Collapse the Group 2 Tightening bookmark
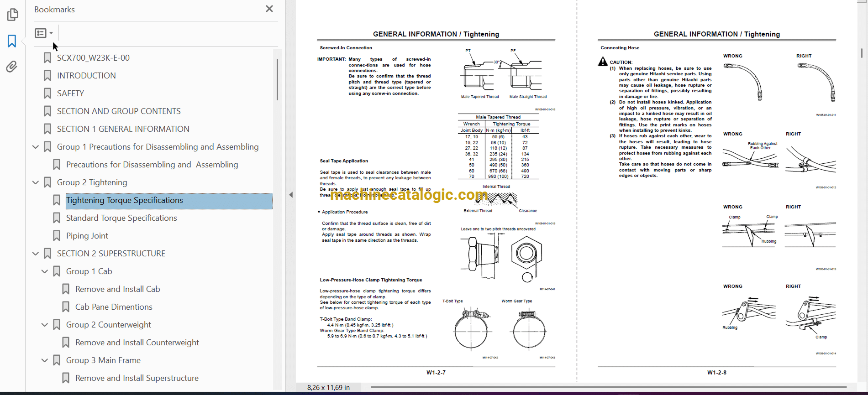Image resolution: width=868 pixels, height=395 pixels. (36, 182)
